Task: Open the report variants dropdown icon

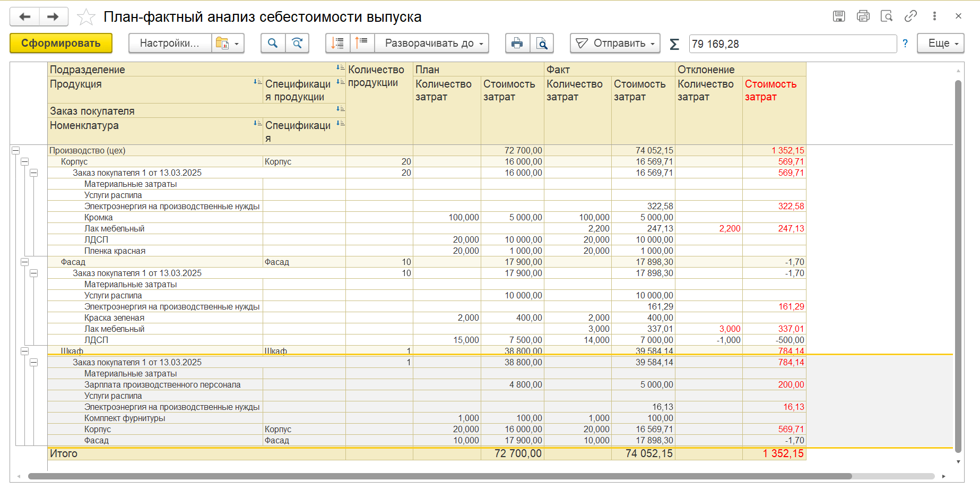Action: 228,44
